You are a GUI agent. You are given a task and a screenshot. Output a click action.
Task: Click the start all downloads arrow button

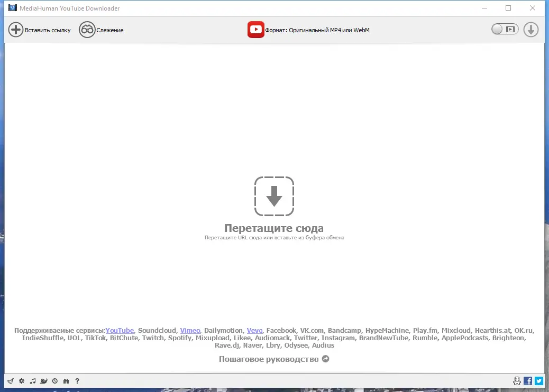(x=531, y=30)
